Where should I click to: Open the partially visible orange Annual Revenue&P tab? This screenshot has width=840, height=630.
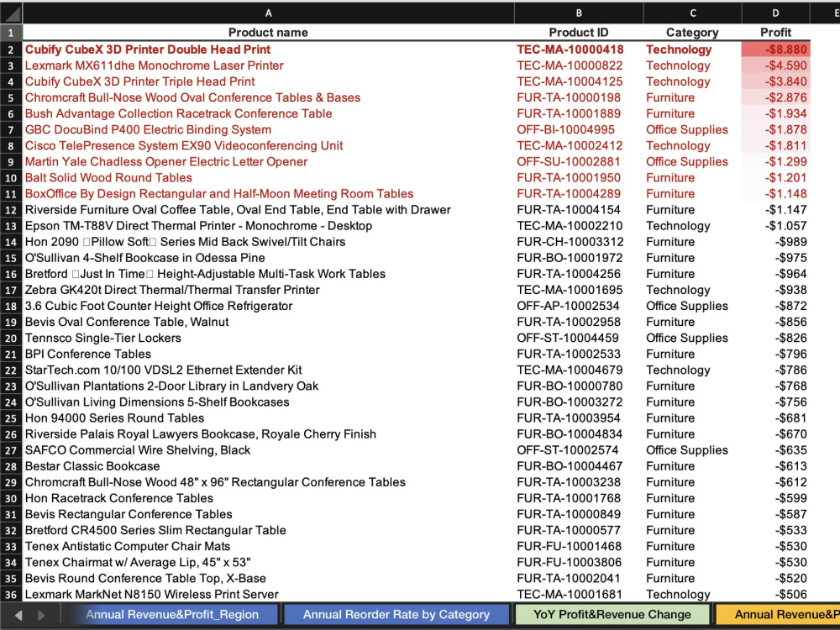pos(778,615)
